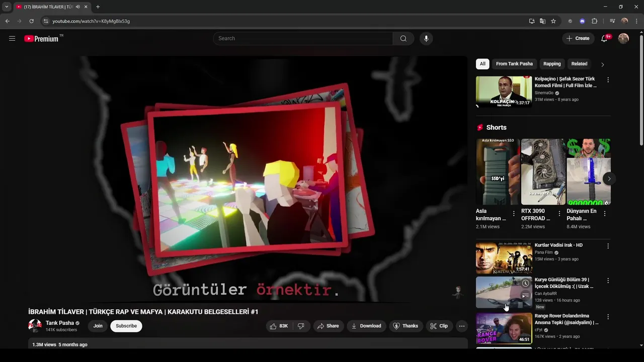Screen dimensions: 644x362
Task: Dislike this video
Action: click(x=301, y=326)
